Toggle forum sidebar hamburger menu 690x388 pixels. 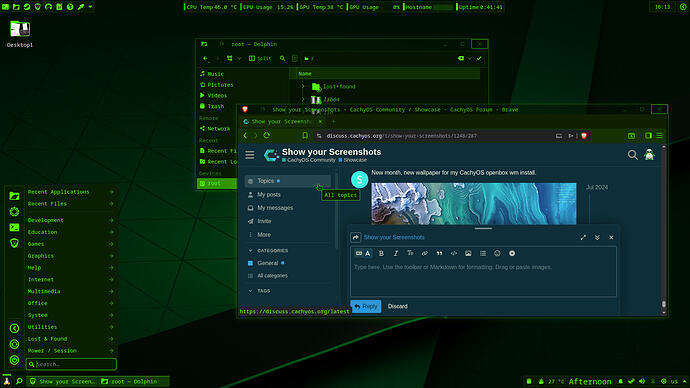(250, 155)
